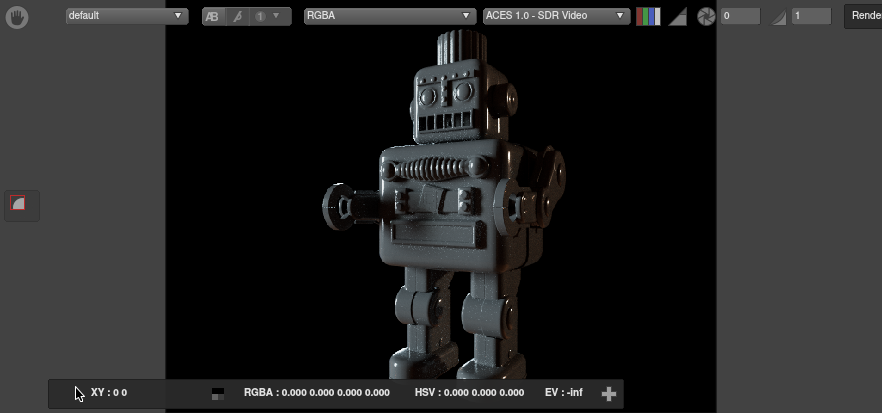Toggle the red crop region icon

coord(21,204)
